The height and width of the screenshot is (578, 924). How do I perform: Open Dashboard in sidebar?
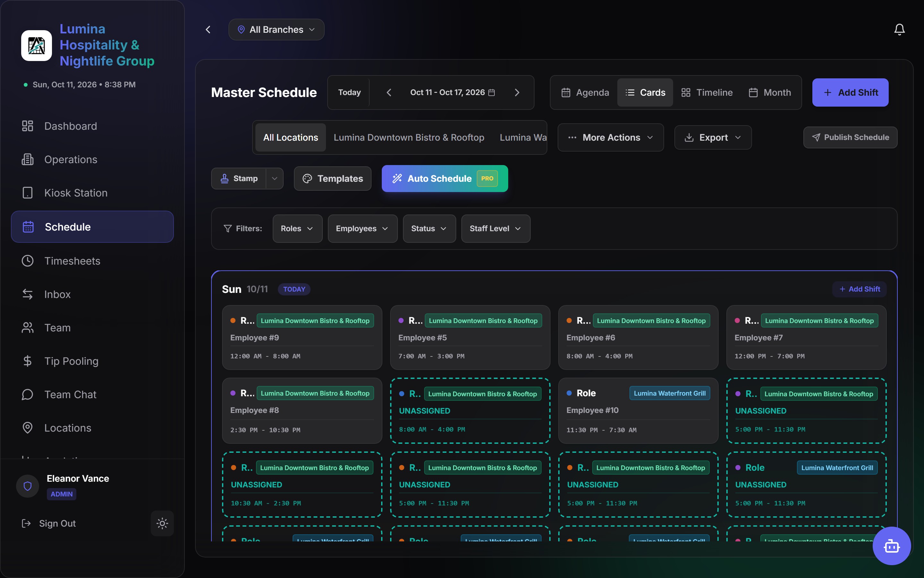pyautogui.click(x=92, y=126)
